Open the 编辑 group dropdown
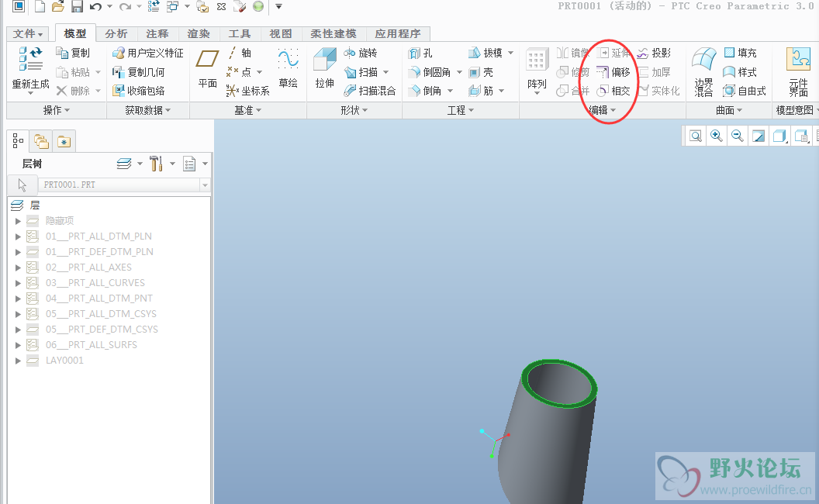819x504 pixels. click(x=603, y=110)
